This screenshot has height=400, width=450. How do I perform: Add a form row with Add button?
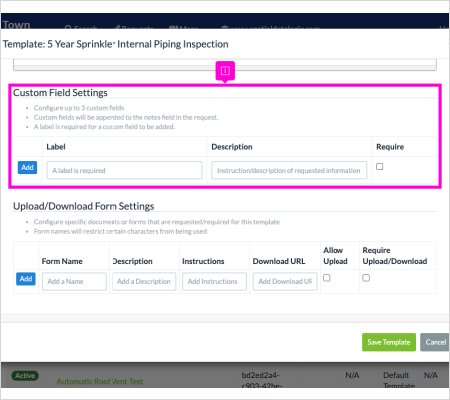point(26,279)
